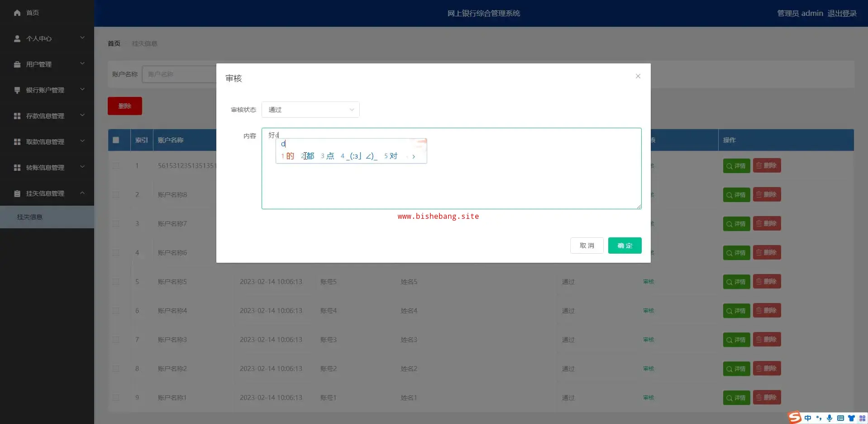Collapse the 挂失信息管理 menu chevron
This screenshot has height=424, width=868.
pyautogui.click(x=82, y=193)
